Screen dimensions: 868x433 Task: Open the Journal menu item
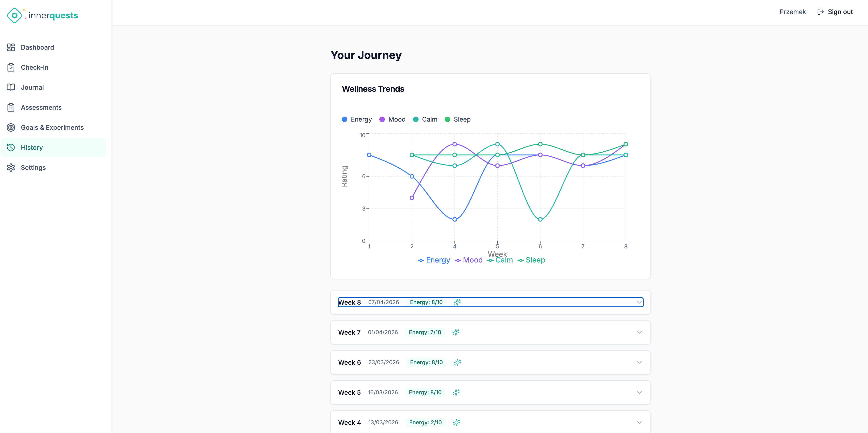coord(32,88)
